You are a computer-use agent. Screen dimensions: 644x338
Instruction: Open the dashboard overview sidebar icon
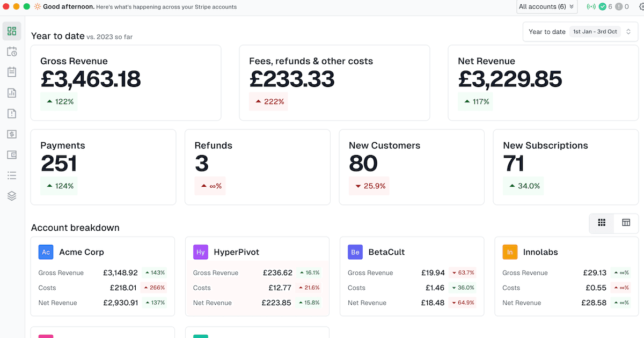pyautogui.click(x=12, y=31)
